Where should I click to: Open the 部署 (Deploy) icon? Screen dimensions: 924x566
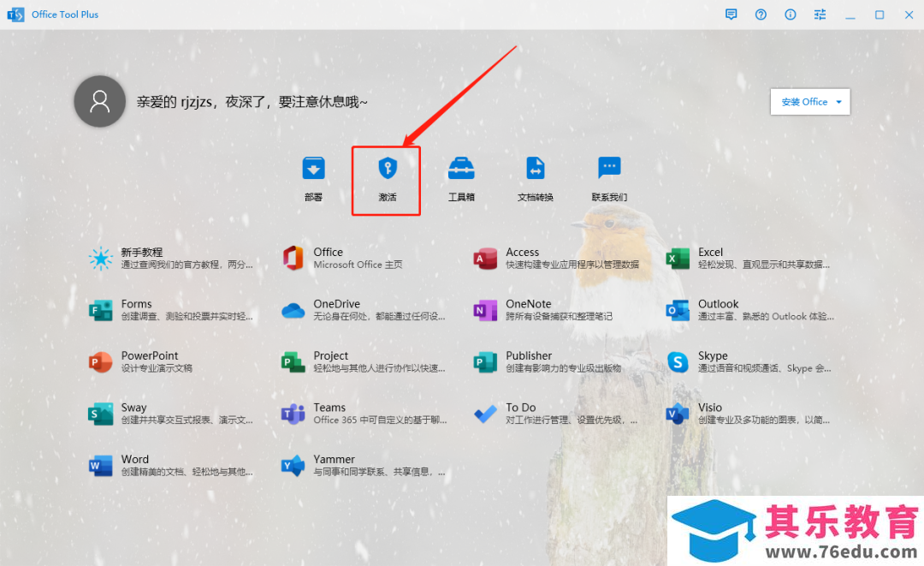tap(313, 168)
